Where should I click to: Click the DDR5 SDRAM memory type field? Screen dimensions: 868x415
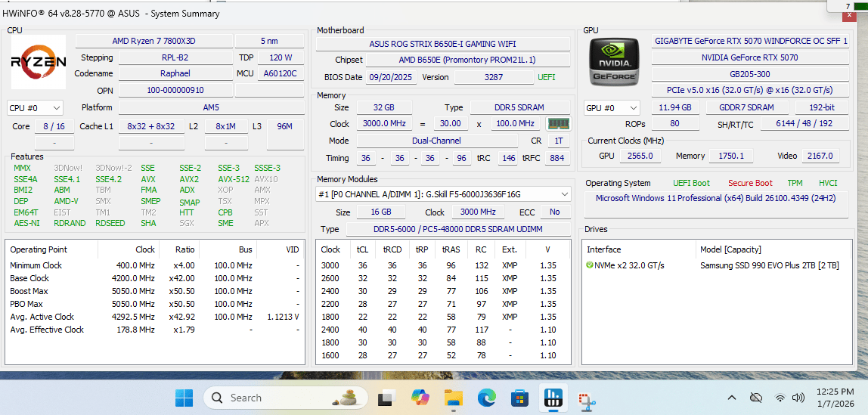[x=519, y=107]
